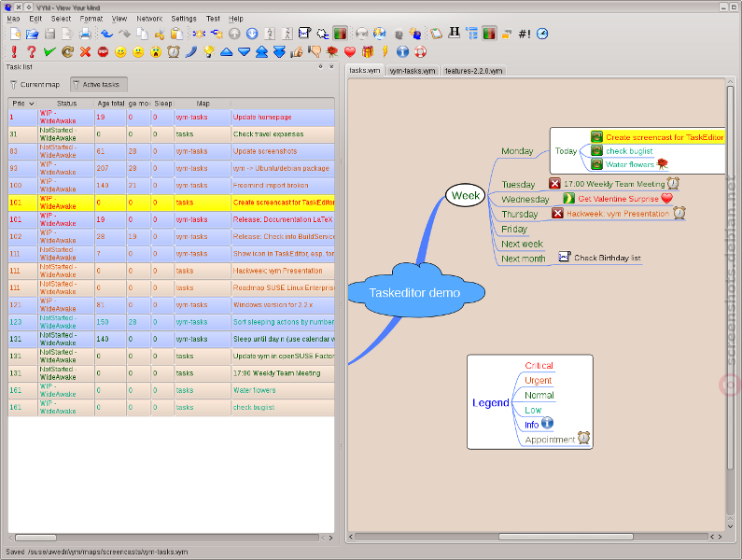Sort tasks by Sleep column header
Viewport: 742px width, 560px height.
point(163,104)
